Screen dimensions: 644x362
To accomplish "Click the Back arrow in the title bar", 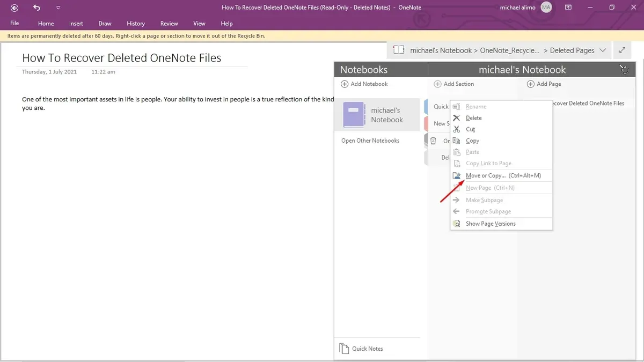I will pyautogui.click(x=14, y=8).
